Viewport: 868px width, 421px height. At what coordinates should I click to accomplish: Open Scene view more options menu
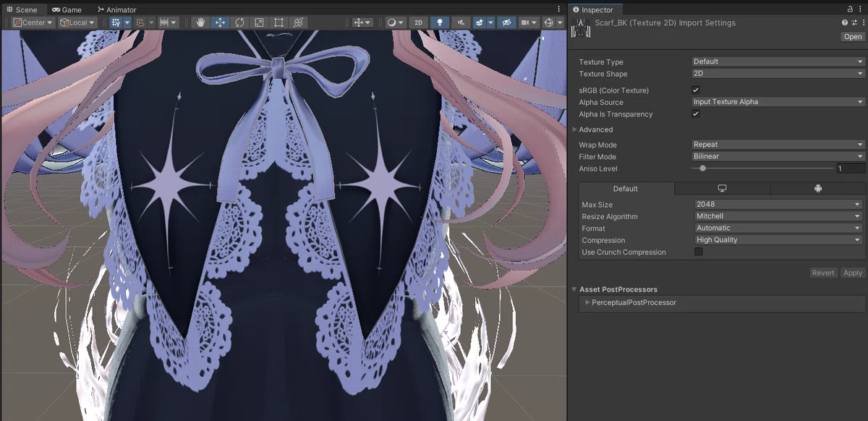pos(558,9)
